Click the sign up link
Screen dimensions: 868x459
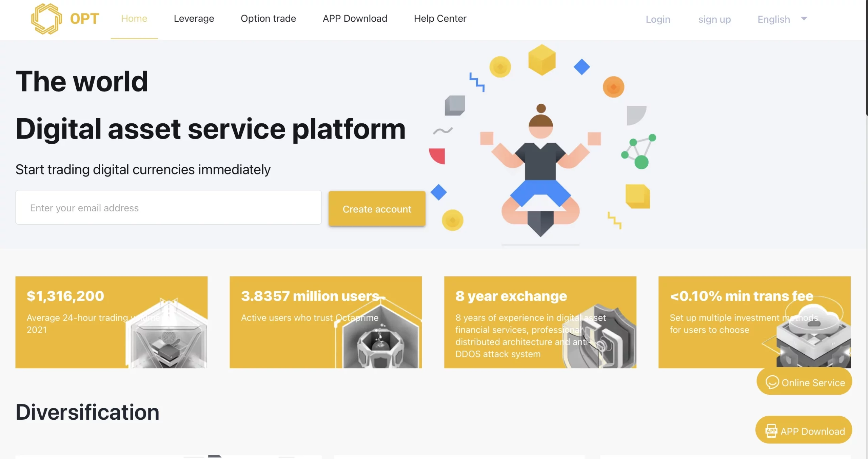714,19
